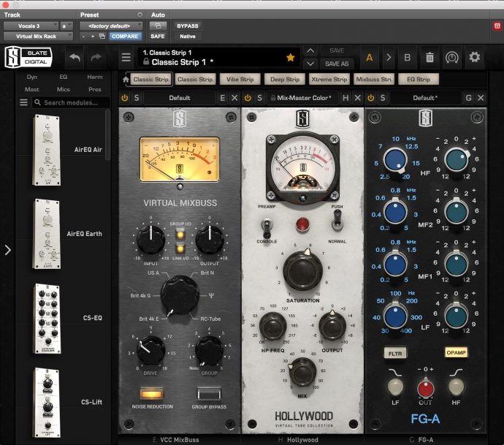
Task: Click the SAFE button
Action: [158, 37]
